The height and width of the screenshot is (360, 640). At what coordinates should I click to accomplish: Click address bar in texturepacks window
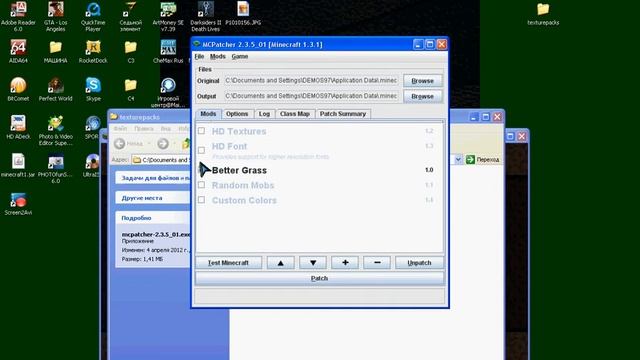[161, 160]
